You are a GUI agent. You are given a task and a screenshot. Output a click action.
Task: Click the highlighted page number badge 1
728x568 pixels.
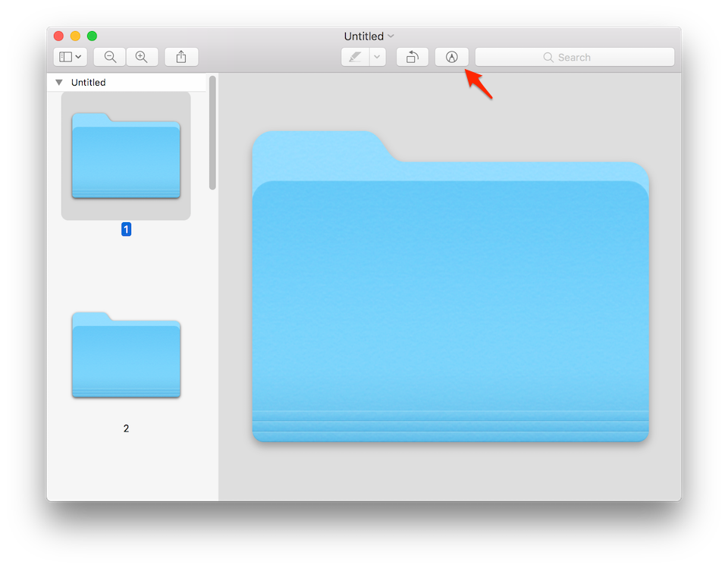click(x=126, y=228)
